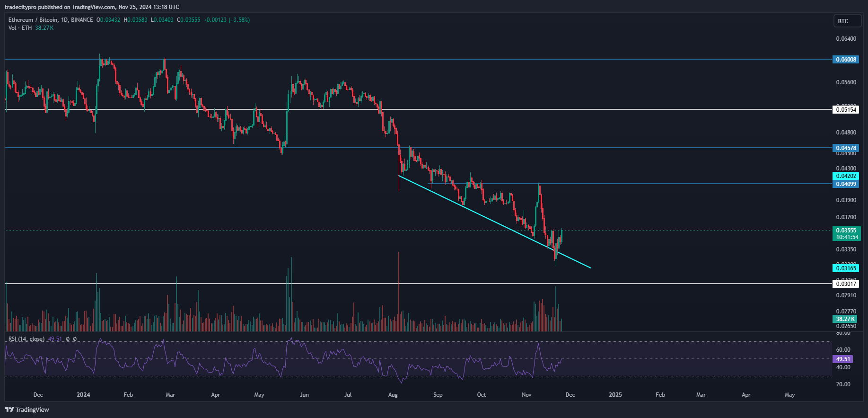Select the purple 49.51 RSI axis label
868x418 pixels.
point(843,359)
